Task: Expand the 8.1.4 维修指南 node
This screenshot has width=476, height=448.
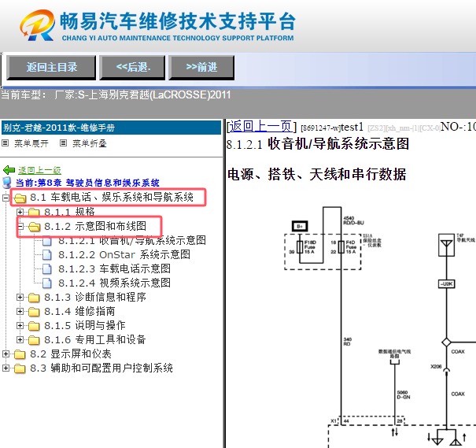Action: [x=20, y=311]
